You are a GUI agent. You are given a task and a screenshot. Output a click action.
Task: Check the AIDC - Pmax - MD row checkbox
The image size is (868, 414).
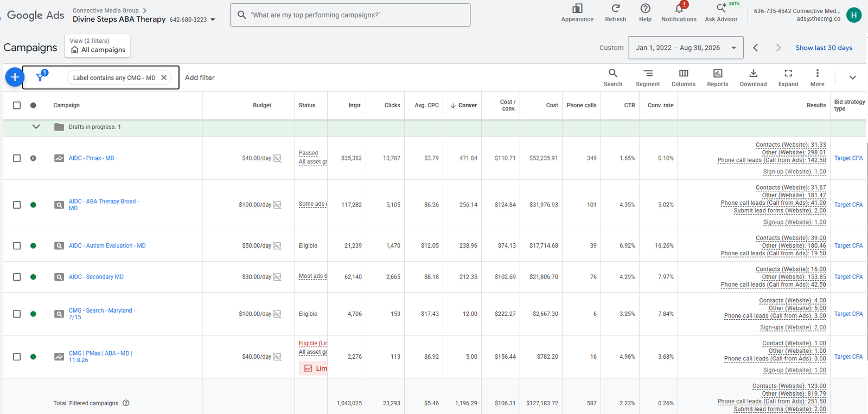[x=17, y=158]
